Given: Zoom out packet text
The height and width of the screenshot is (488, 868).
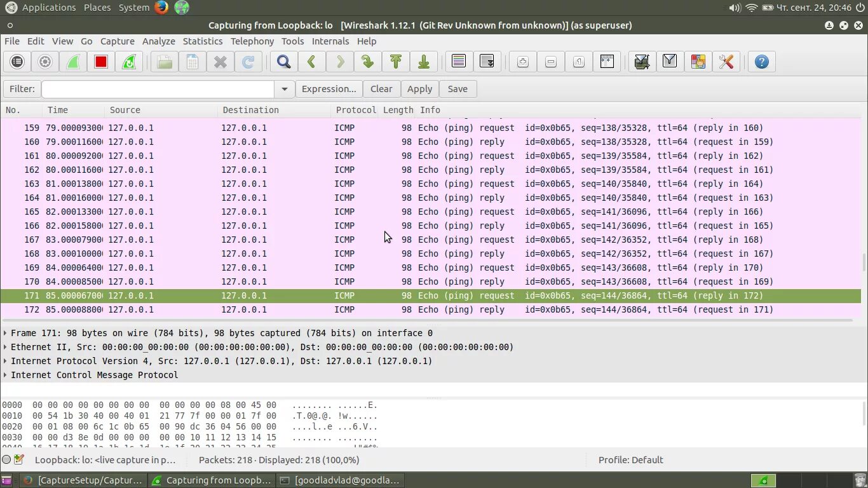Looking at the screenshot, I should click(x=551, y=62).
